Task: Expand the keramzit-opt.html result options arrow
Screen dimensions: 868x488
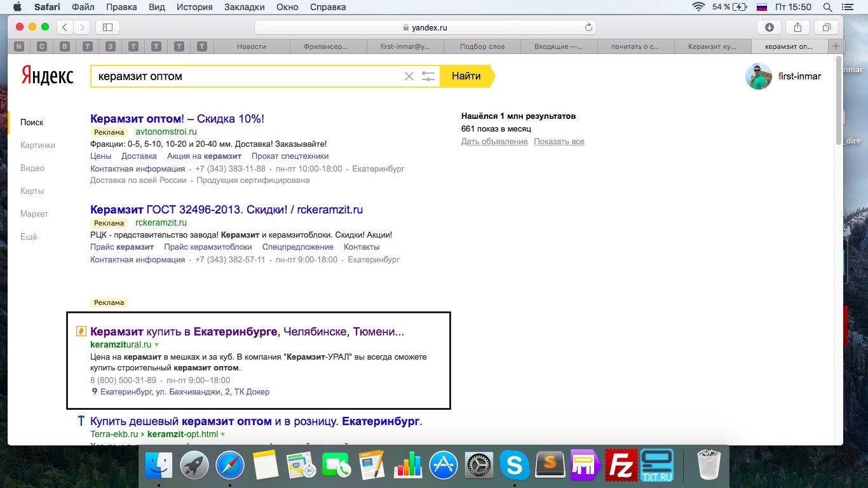Action: pyautogui.click(x=223, y=435)
